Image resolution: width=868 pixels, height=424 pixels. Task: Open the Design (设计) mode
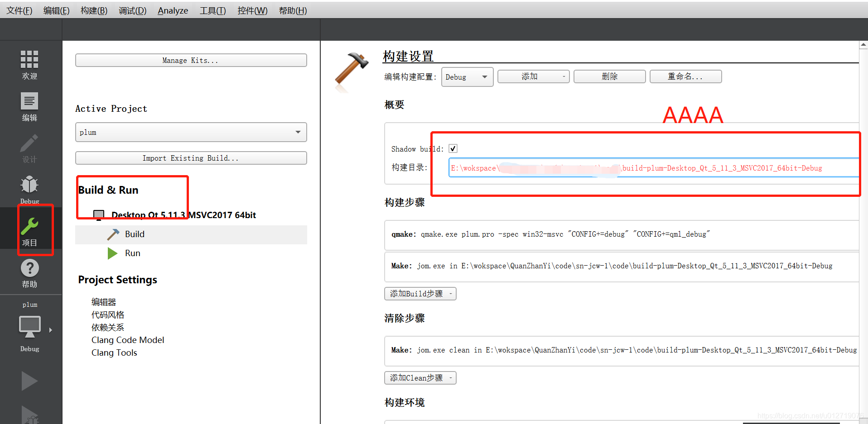point(29,148)
